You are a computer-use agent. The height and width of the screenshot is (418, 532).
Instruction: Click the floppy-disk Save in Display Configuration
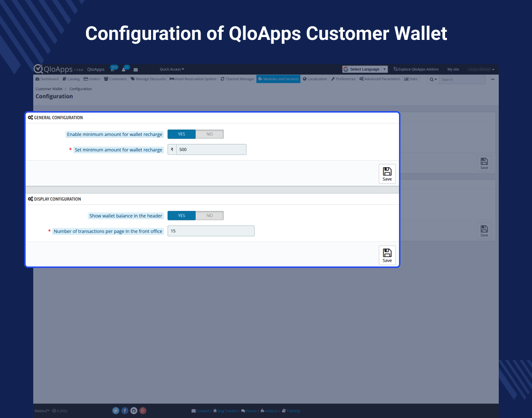387,255
